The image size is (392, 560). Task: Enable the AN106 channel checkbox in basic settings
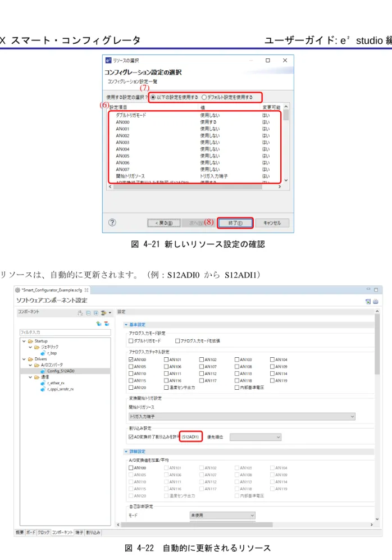[166, 366]
